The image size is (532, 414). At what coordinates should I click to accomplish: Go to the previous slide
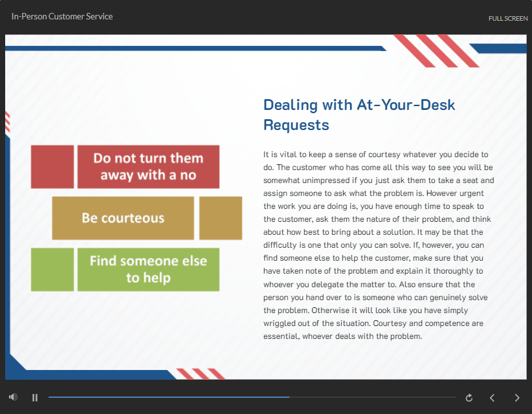coord(492,398)
